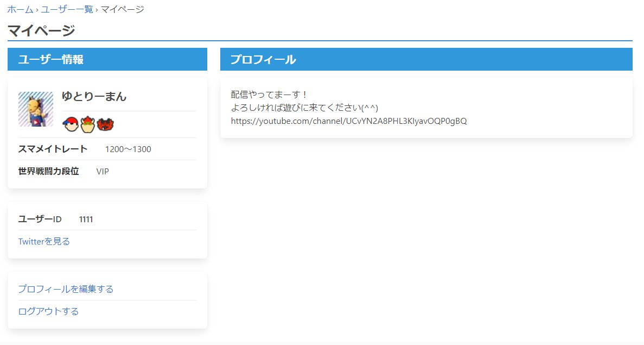
Task: Click username ゆとりーまん
Action: tap(94, 97)
